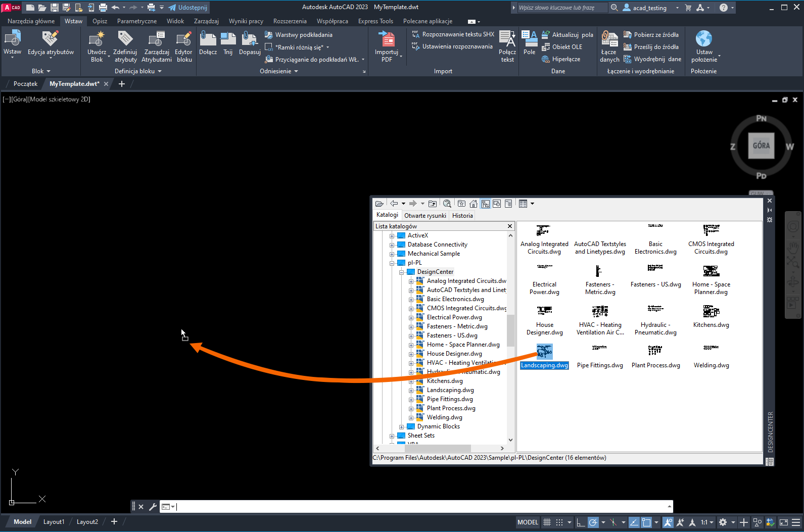This screenshot has width=804, height=532.
Task: Click the Dołącz reference tool
Action: click(208, 43)
